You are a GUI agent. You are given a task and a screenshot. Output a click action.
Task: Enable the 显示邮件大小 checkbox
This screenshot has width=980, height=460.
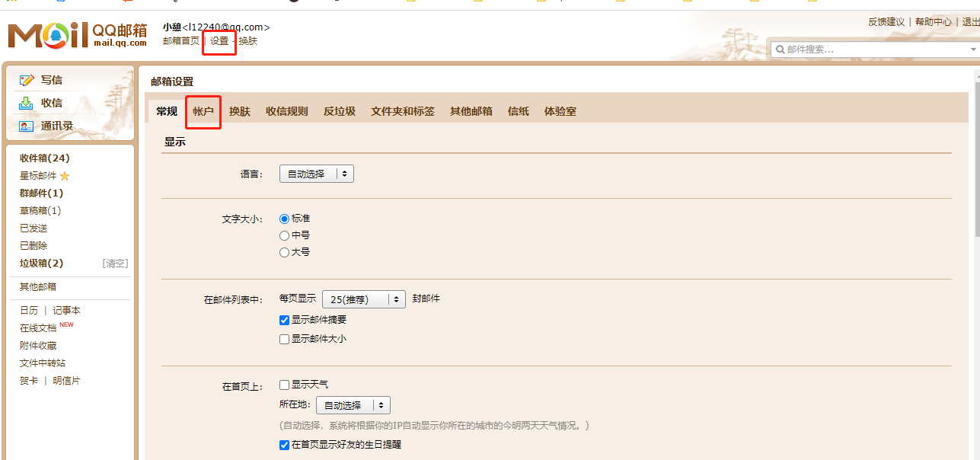[285, 339]
